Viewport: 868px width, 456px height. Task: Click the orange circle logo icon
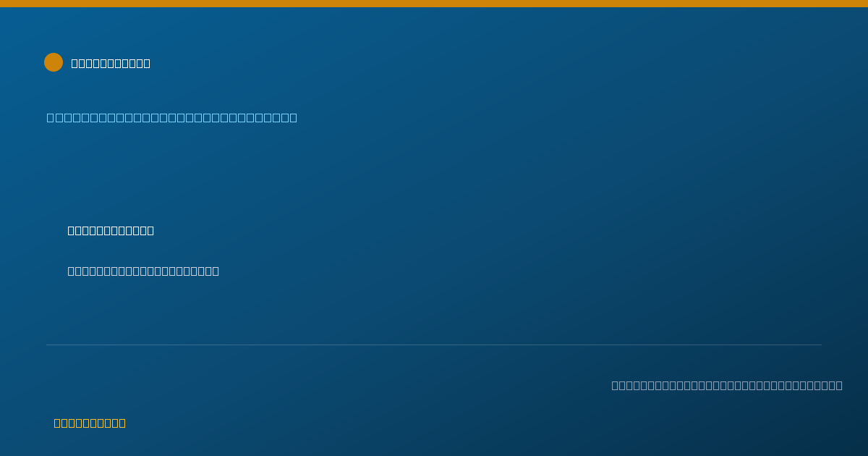(x=54, y=62)
